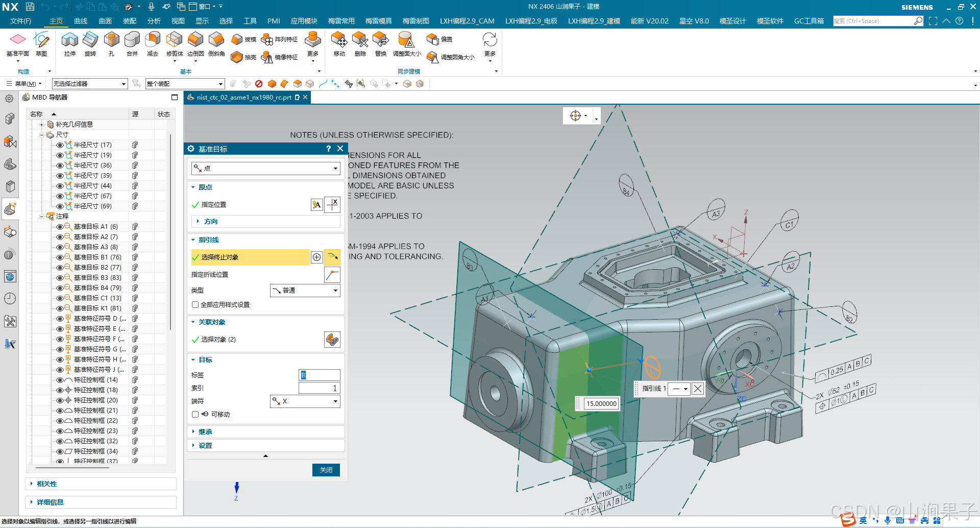Switch to the 应用模块 ribbon tab

click(x=304, y=21)
